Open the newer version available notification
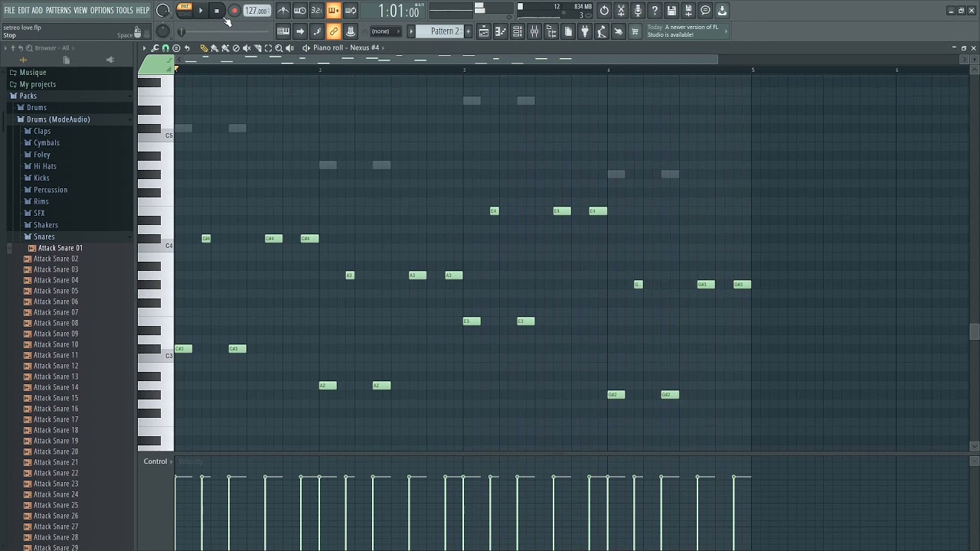Image resolution: width=980 pixels, height=551 pixels. (x=687, y=31)
